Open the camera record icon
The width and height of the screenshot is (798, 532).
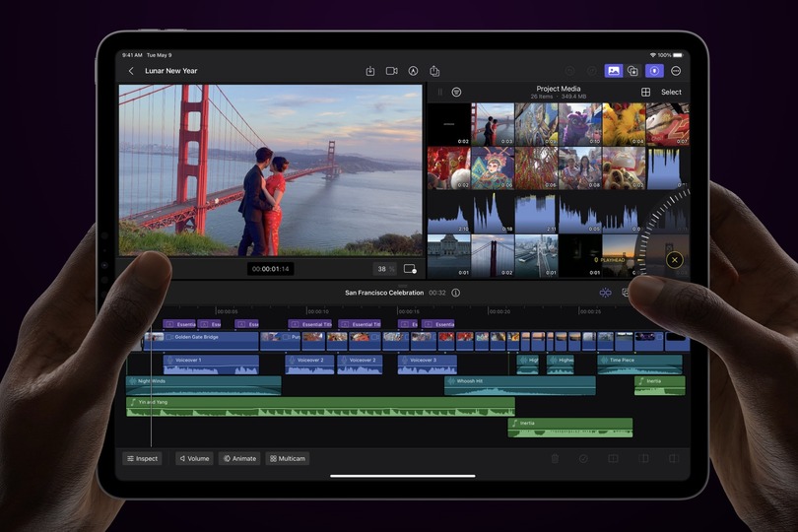pyautogui.click(x=391, y=71)
